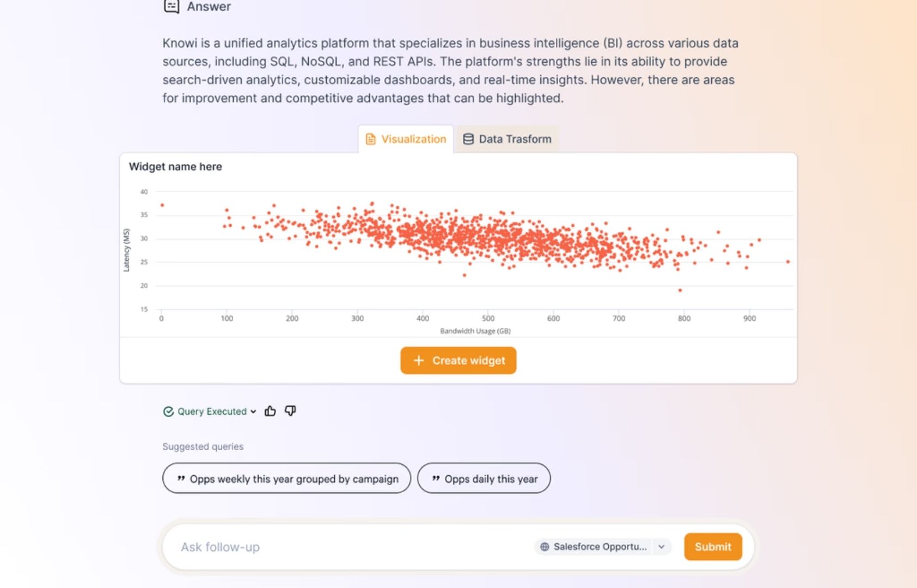Expand the Query Executed details chevron
917x588 pixels.
click(253, 412)
